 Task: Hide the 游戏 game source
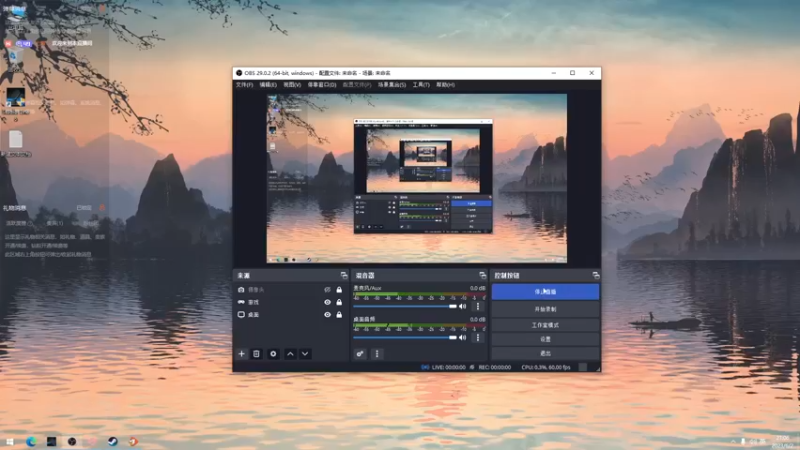coord(327,302)
